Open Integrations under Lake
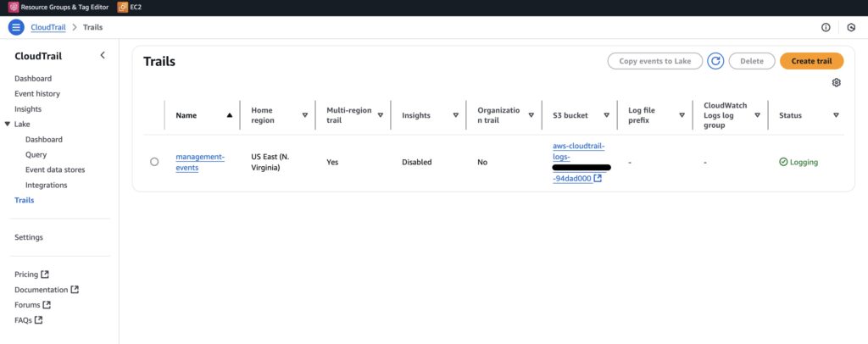Image resolution: width=868 pixels, height=344 pixels. click(x=46, y=186)
